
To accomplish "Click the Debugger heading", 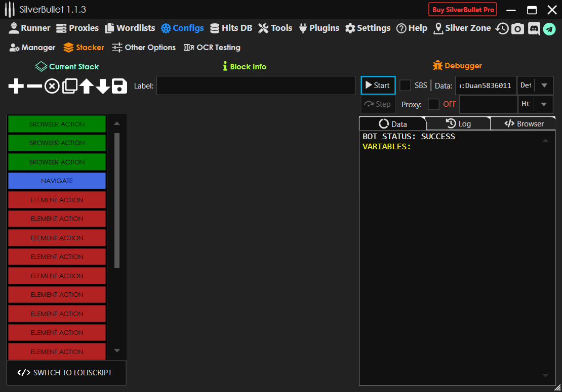I will point(457,66).
